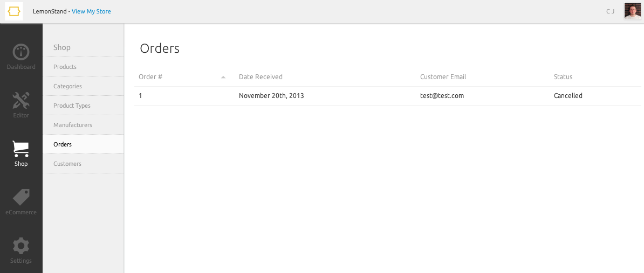The image size is (644, 273).
Task: Click the LemonStand yellow logo icon
Action: (x=14, y=11)
